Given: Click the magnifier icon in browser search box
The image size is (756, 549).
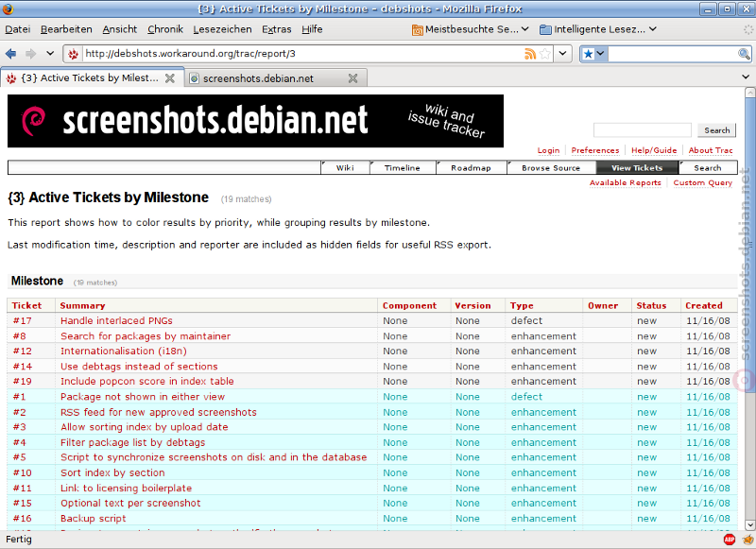Looking at the screenshot, I should [x=744, y=54].
